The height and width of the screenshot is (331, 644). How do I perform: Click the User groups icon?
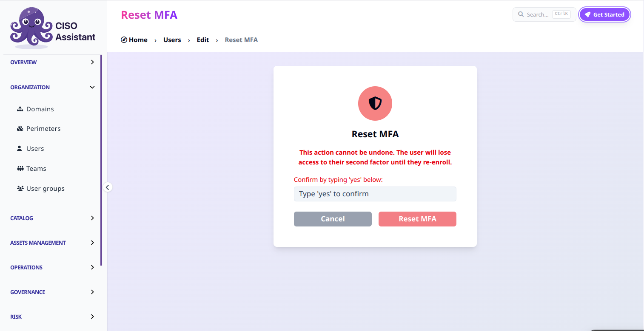pyautogui.click(x=20, y=189)
